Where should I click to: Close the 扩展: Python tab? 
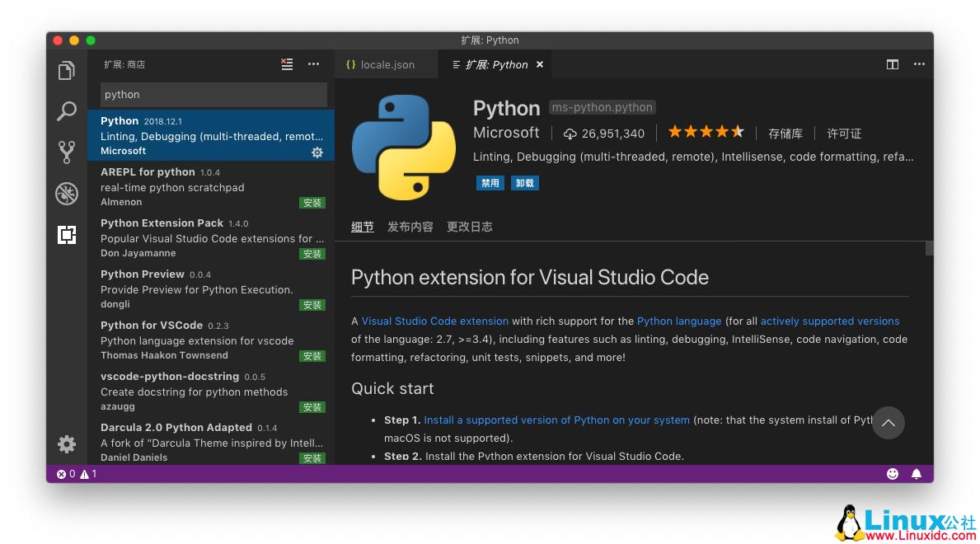[539, 64]
